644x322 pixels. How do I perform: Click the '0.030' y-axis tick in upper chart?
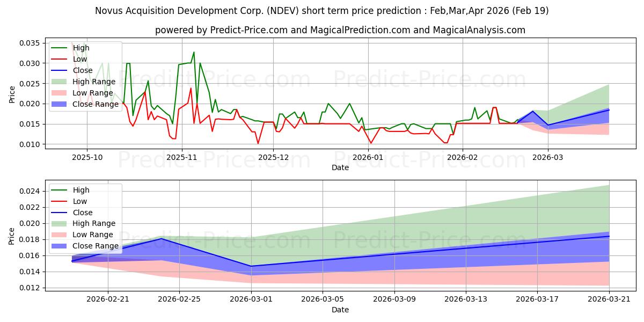(31, 63)
